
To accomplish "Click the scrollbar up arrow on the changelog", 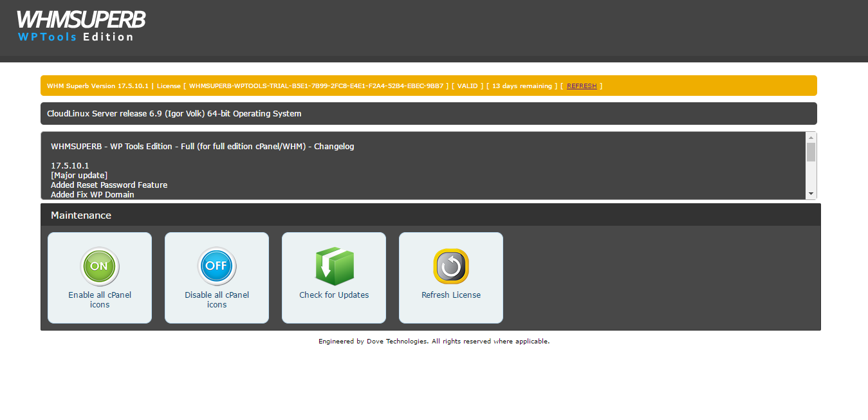I will [x=811, y=137].
